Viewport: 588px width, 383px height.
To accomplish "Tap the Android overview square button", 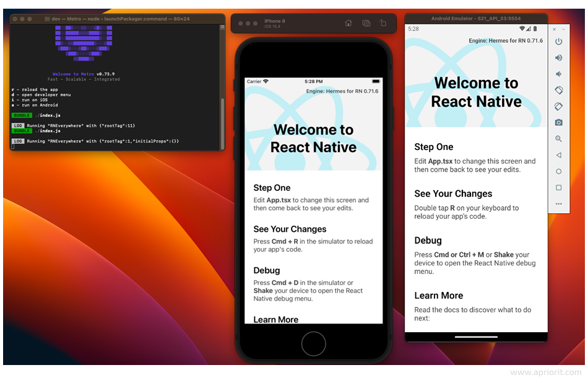I will pos(558,187).
